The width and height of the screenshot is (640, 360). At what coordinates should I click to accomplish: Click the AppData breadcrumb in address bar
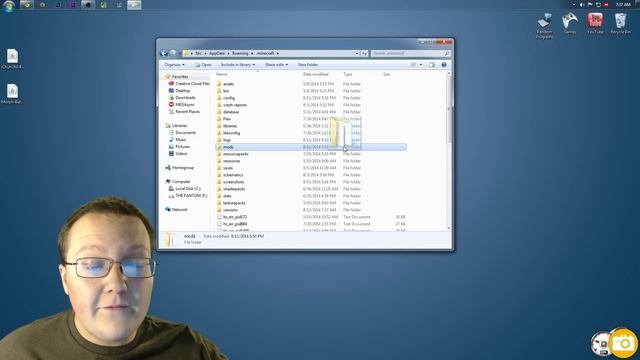[217, 53]
